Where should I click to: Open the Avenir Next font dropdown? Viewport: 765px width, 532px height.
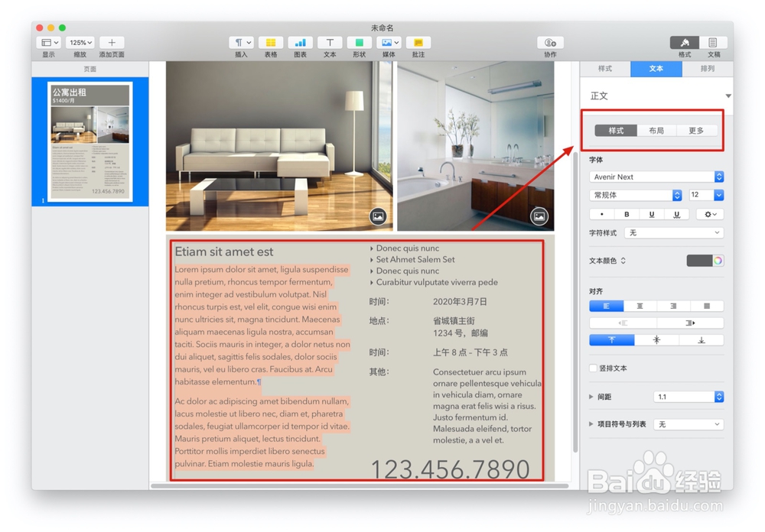click(x=656, y=177)
